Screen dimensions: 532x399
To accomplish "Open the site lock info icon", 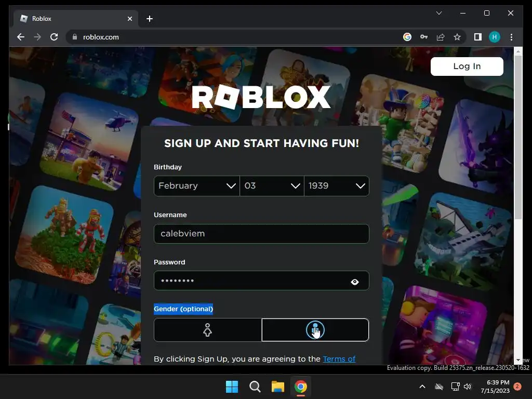I will point(75,37).
